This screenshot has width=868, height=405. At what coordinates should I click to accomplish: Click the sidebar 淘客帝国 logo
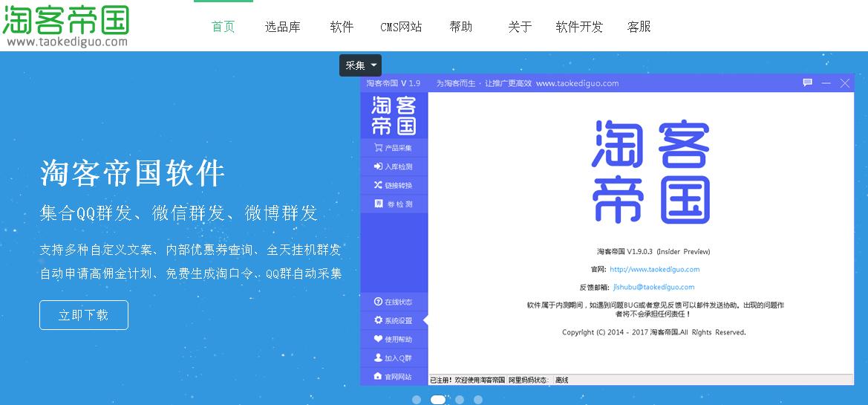point(394,115)
